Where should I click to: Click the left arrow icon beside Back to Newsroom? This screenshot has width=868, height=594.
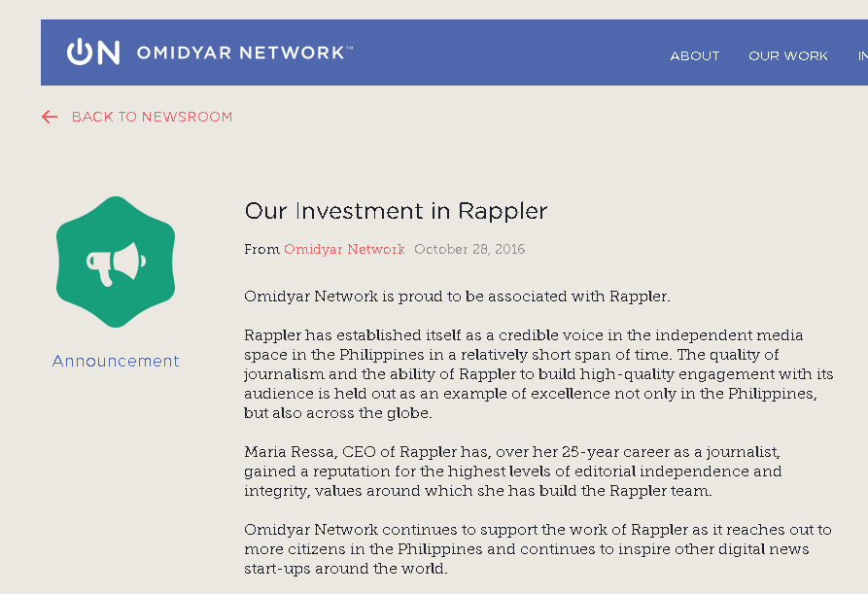(50, 117)
